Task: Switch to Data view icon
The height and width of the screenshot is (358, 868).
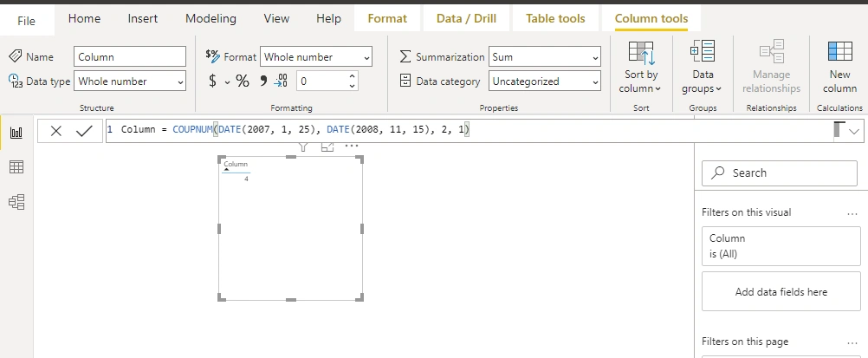Action: pyautogui.click(x=16, y=166)
